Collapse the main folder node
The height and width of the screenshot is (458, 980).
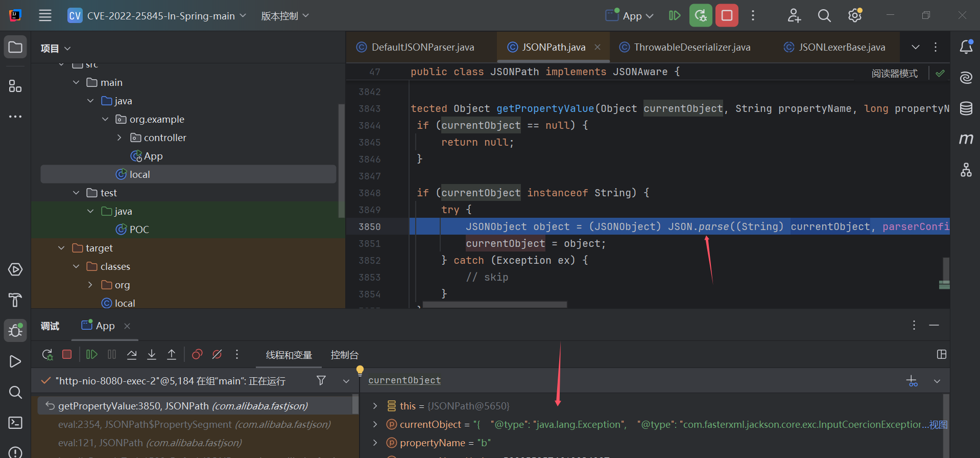point(76,82)
